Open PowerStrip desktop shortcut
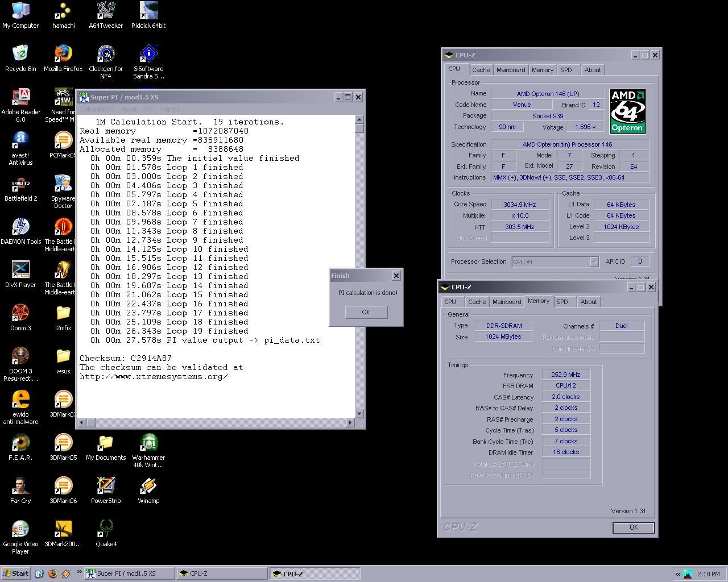 (106, 490)
